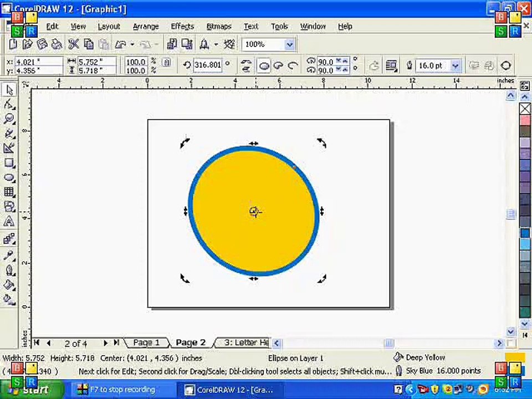Open the Undo history dropdown arrow
The image size is (532, 399).
tap(132, 44)
